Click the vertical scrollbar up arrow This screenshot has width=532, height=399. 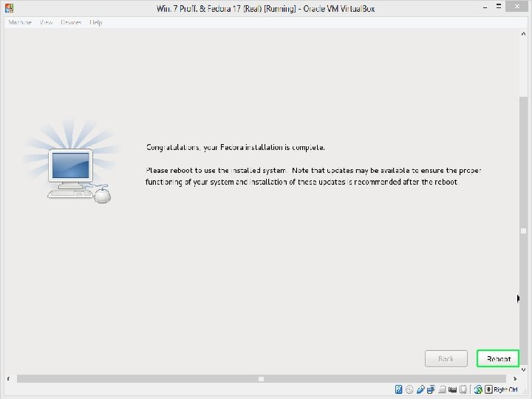click(523, 33)
